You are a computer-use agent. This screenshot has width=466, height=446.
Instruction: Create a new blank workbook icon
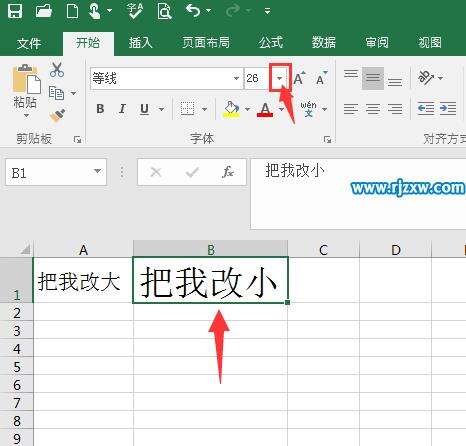click(x=72, y=11)
